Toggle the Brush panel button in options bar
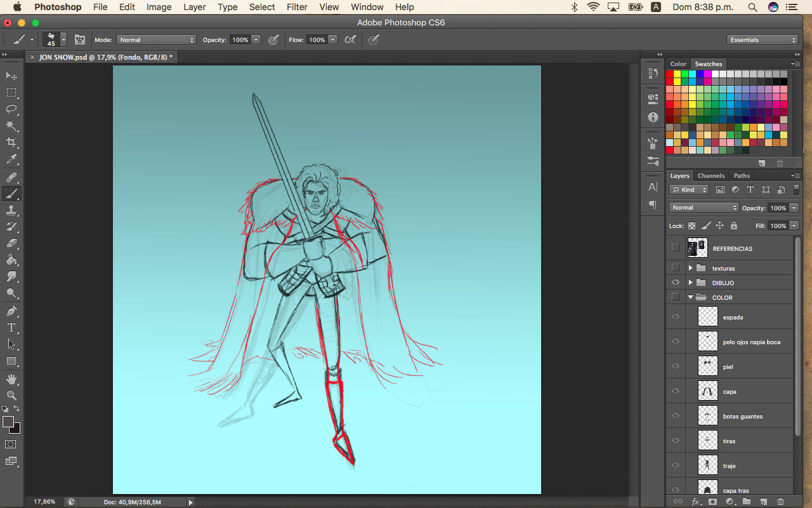812x508 pixels. pos(80,39)
